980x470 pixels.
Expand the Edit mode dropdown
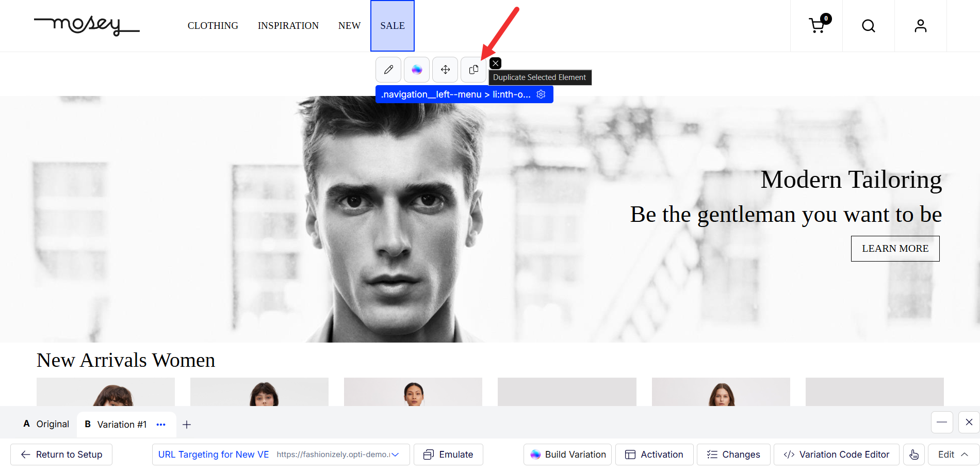point(953,455)
